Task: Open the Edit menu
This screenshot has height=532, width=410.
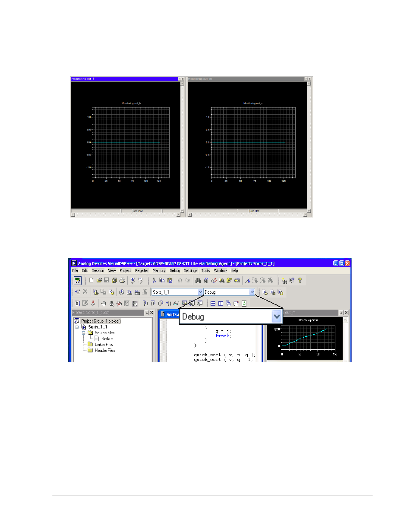Action: click(x=85, y=270)
